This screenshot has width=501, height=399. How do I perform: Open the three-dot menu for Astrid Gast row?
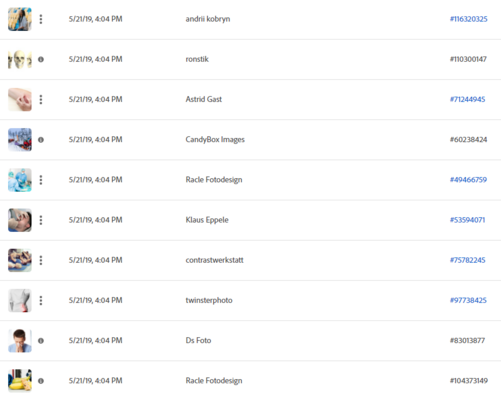pyautogui.click(x=41, y=99)
